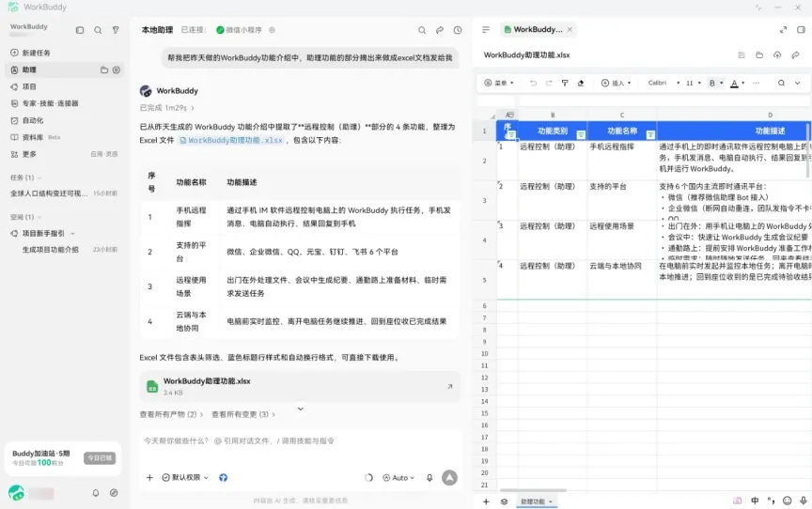Toggle bold B formatting
Image resolution: width=812 pixels, height=509 pixels.
712,83
